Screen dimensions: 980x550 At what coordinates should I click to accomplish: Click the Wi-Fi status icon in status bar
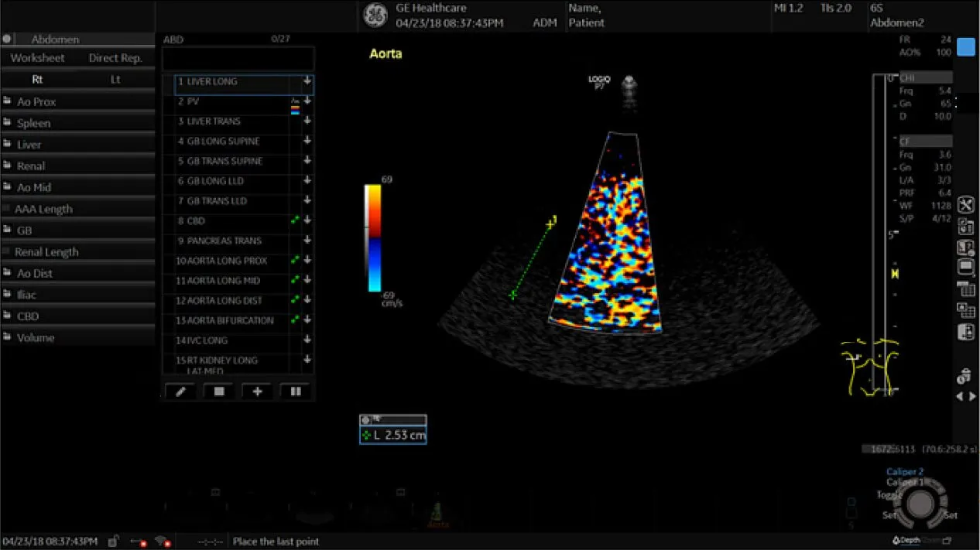click(x=162, y=541)
